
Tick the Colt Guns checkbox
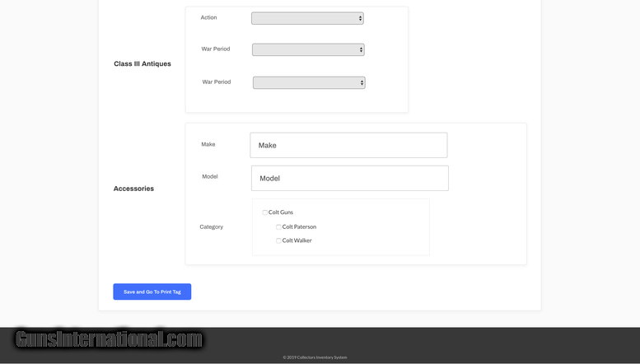pos(265,212)
